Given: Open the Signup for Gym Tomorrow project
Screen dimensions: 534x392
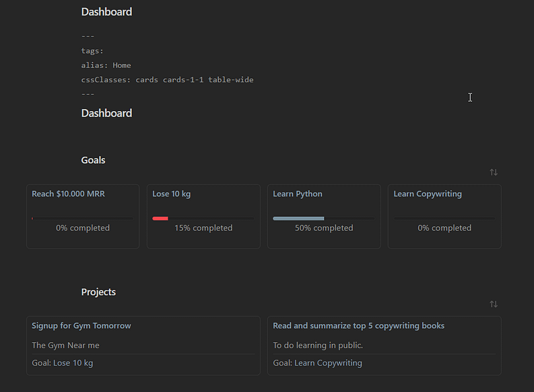Looking at the screenshot, I should (81, 326).
